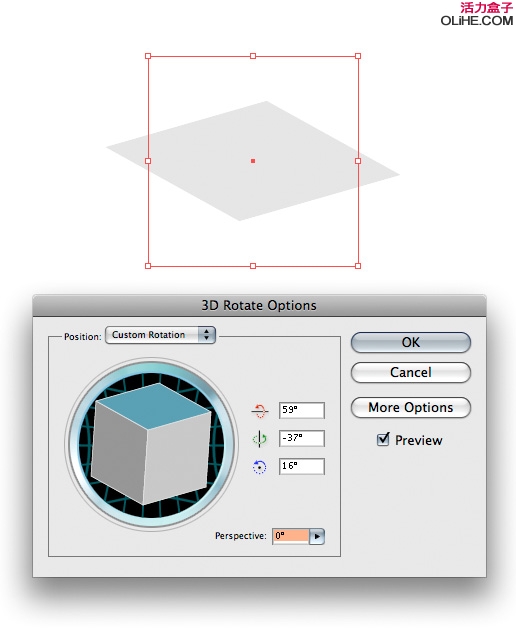Click the Perspective angle input field
This screenshot has width=516, height=635.
point(291,537)
